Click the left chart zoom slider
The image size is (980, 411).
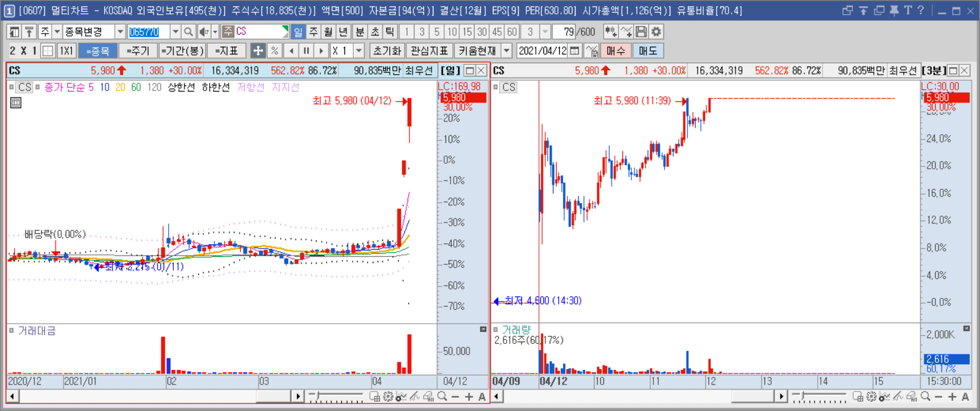pyautogui.click(x=336, y=396)
